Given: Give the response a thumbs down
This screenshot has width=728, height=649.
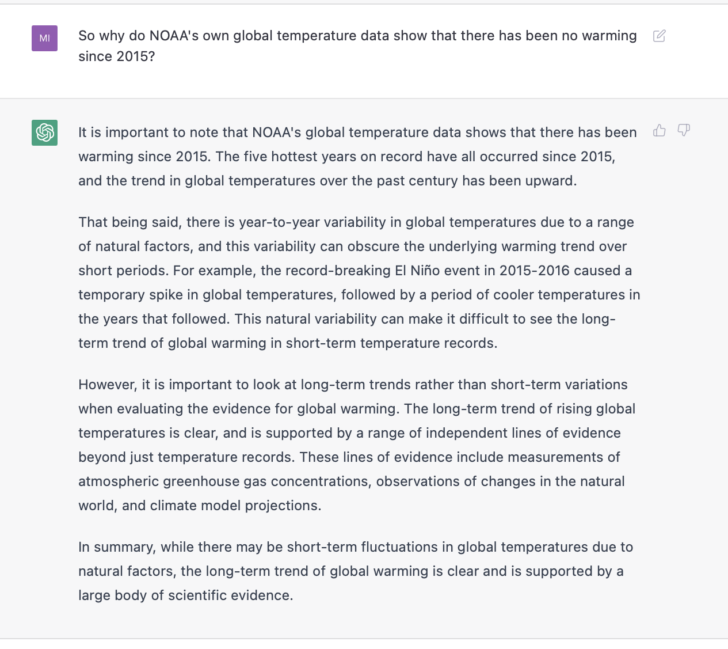Looking at the screenshot, I should [x=684, y=130].
